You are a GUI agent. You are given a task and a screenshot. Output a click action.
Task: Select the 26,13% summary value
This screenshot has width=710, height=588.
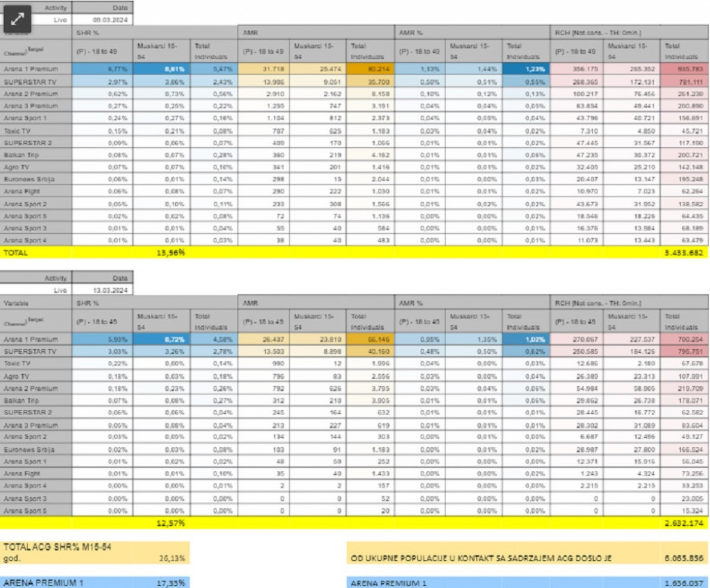[171, 557]
